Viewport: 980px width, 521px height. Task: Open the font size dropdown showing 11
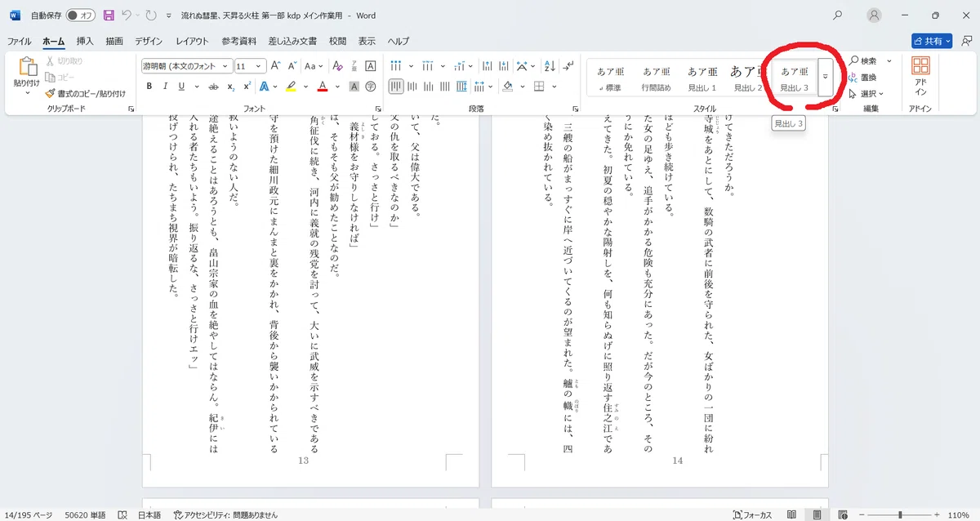(259, 66)
